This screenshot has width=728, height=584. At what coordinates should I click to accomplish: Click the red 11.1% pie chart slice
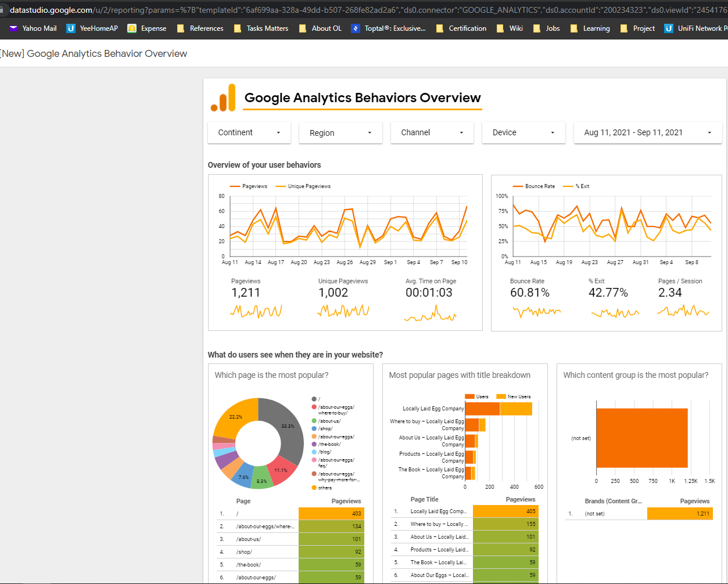282,470
